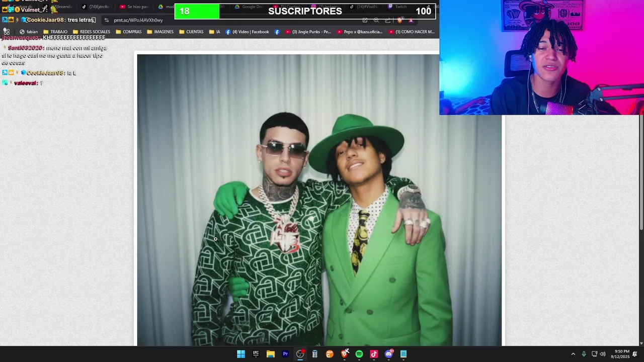This screenshot has height=362, width=644.
Task: Click the share icon in address bar
Action: [387, 20]
